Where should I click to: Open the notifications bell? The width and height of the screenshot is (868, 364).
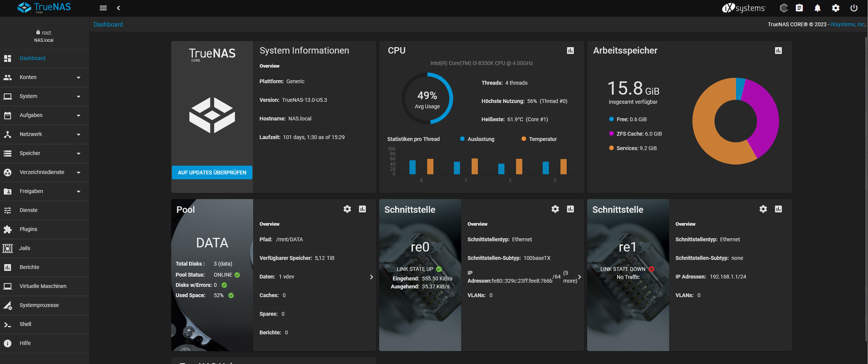click(x=817, y=8)
